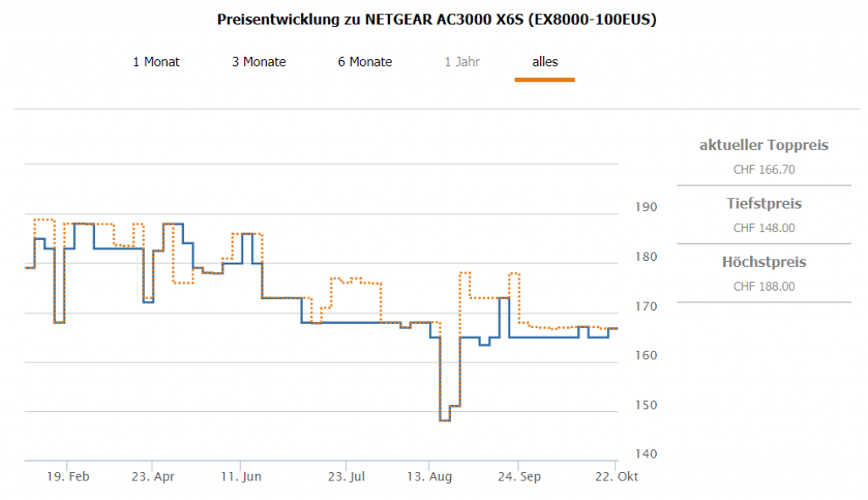Select the CHF 188.00 highest price

(x=764, y=286)
